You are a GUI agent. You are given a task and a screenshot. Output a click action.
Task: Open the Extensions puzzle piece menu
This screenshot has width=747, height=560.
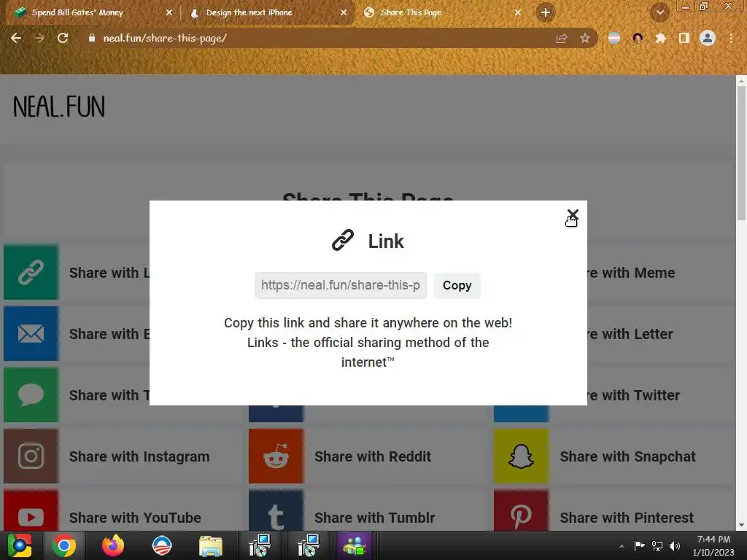(x=661, y=38)
